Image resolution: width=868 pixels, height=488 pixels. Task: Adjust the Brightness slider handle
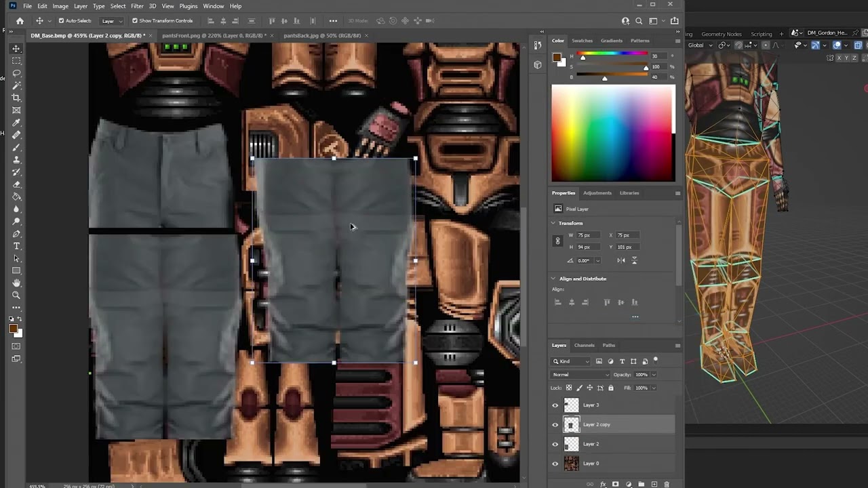605,79
